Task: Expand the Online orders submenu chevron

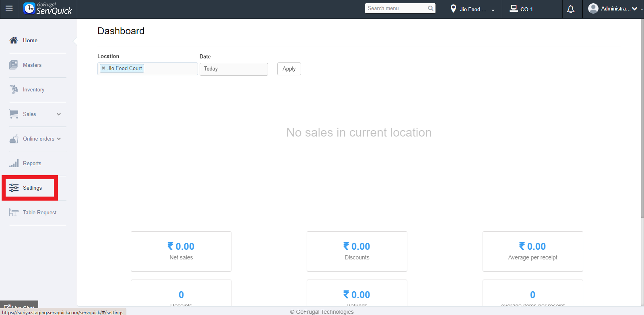Action: [59, 139]
